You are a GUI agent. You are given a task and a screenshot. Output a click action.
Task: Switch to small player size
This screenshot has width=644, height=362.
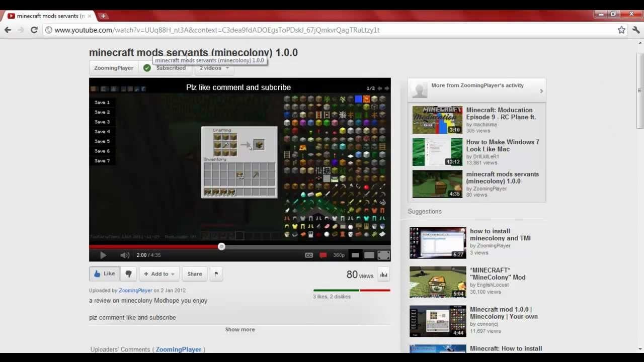click(x=355, y=255)
